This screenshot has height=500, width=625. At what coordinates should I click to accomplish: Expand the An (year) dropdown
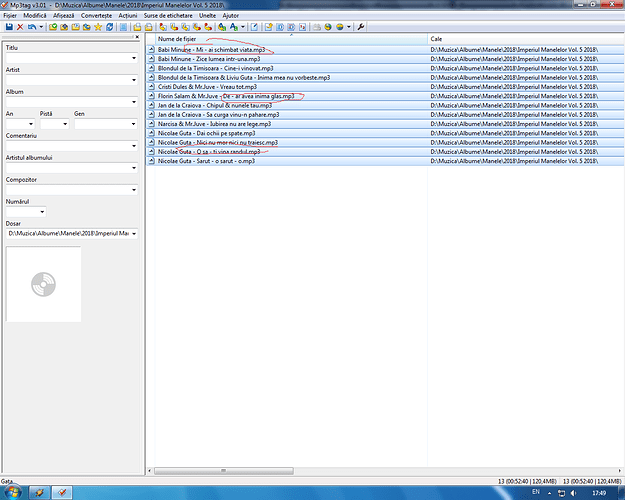(x=31, y=124)
